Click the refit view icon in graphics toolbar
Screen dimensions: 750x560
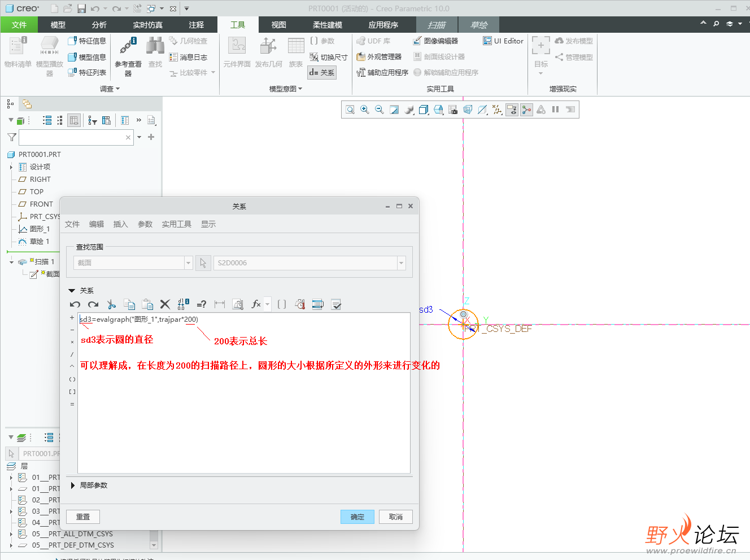pos(350,110)
